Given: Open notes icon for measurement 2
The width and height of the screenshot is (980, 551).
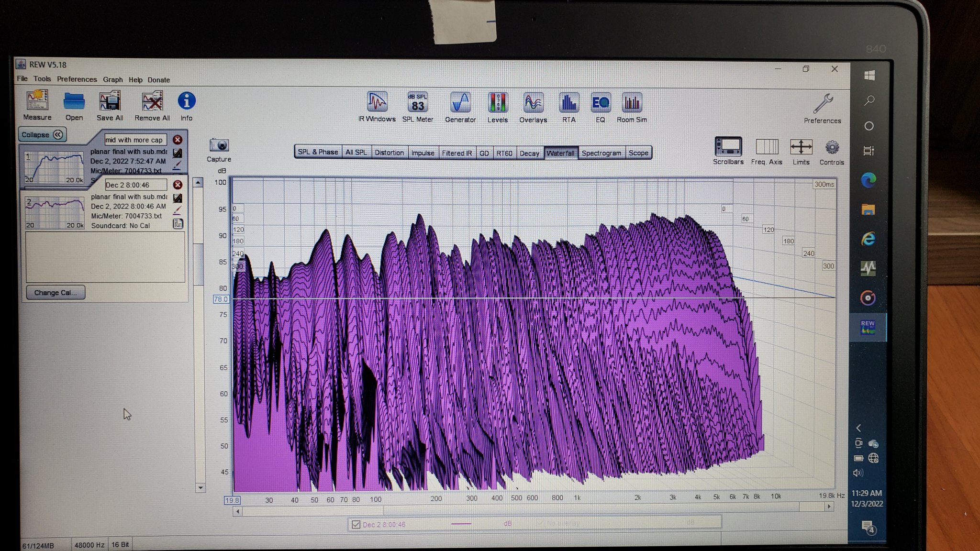Looking at the screenshot, I should pos(178,223).
